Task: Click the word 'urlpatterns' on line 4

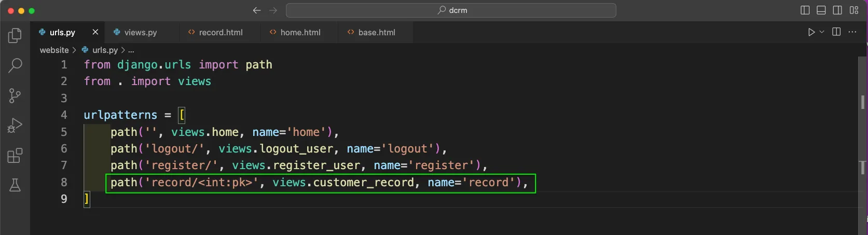Action: (120, 115)
